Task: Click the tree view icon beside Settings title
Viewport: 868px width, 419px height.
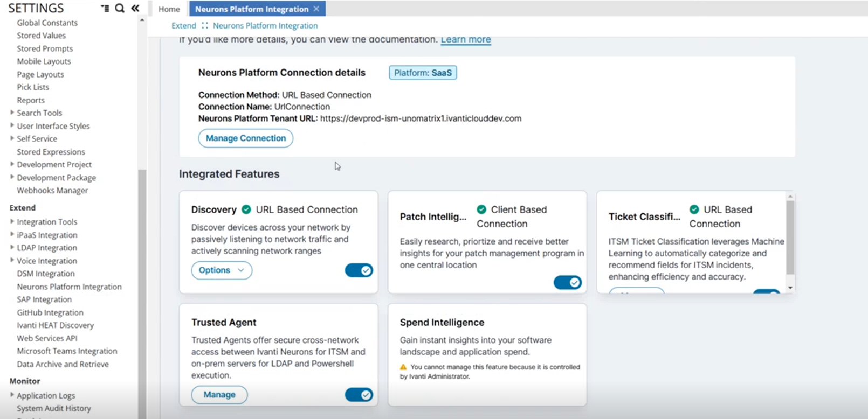Action: [105, 8]
